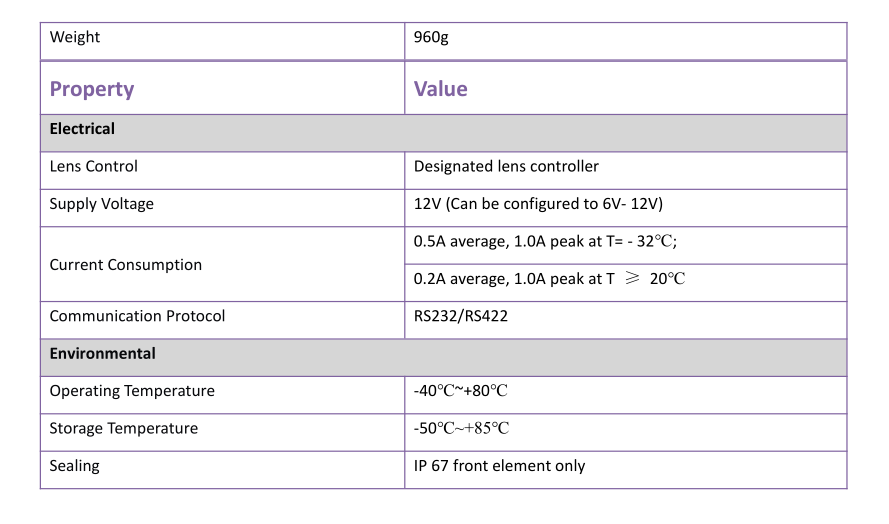This screenshot has height=524, width=889.
Task: Select the -40℃~+80℃ temperature value
Action: coord(461,391)
